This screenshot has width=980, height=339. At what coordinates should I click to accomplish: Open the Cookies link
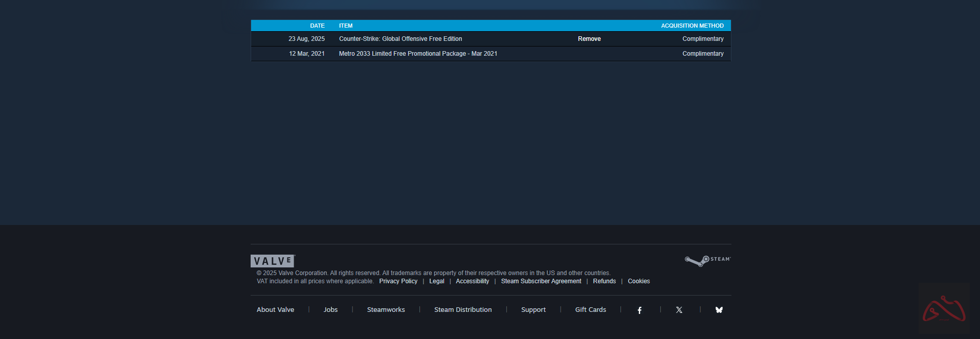(x=639, y=281)
